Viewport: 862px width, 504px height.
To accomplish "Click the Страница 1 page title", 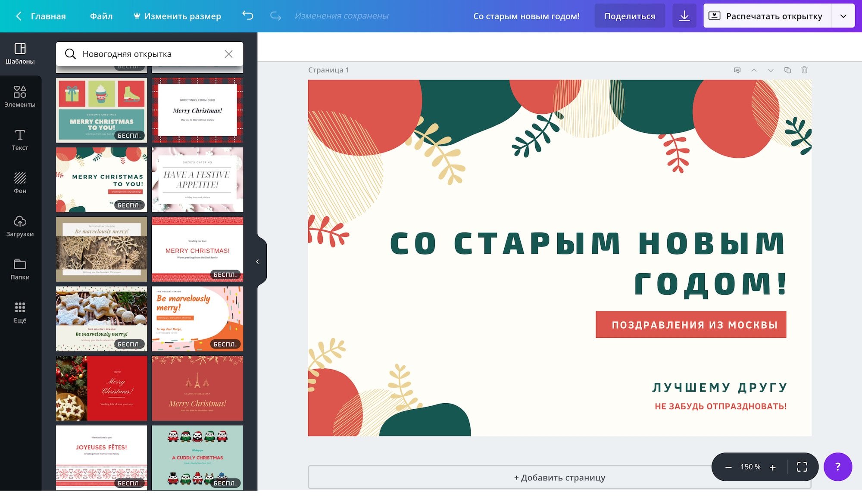I will click(x=328, y=70).
